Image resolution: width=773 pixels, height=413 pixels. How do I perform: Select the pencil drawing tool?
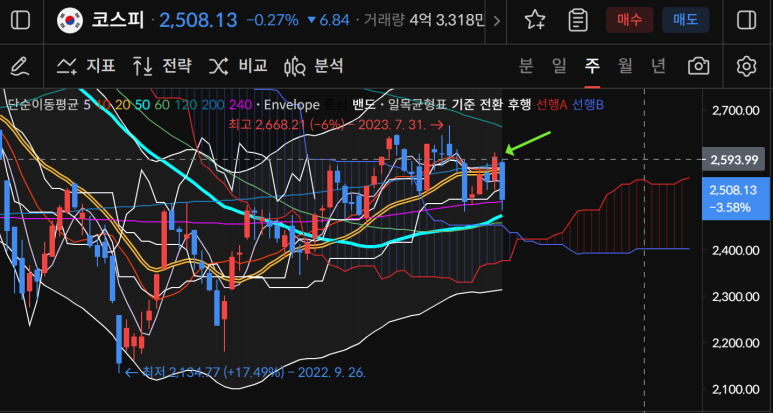pyautogui.click(x=20, y=66)
